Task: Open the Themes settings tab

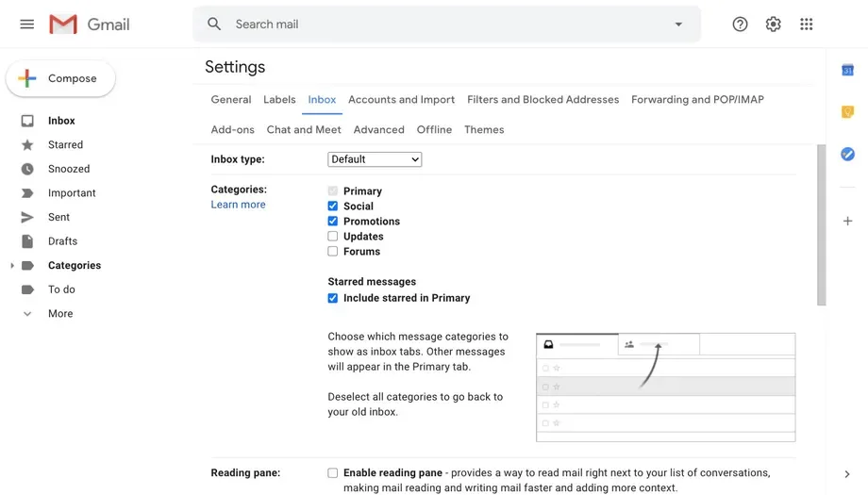Action: pos(484,129)
